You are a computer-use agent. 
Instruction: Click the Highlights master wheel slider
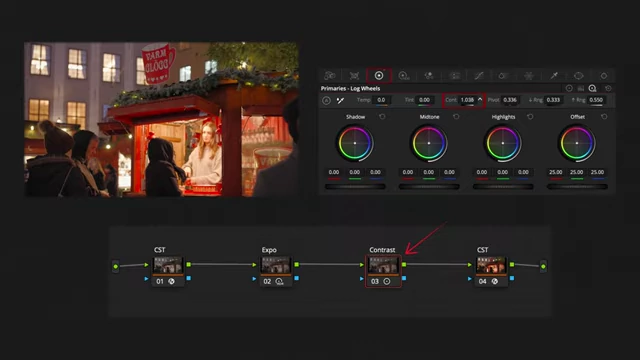(503, 187)
